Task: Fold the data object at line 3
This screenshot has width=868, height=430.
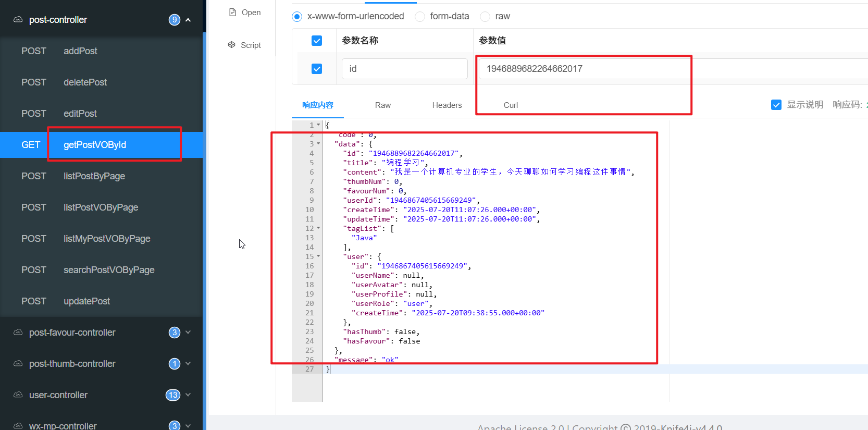Action: coord(318,144)
